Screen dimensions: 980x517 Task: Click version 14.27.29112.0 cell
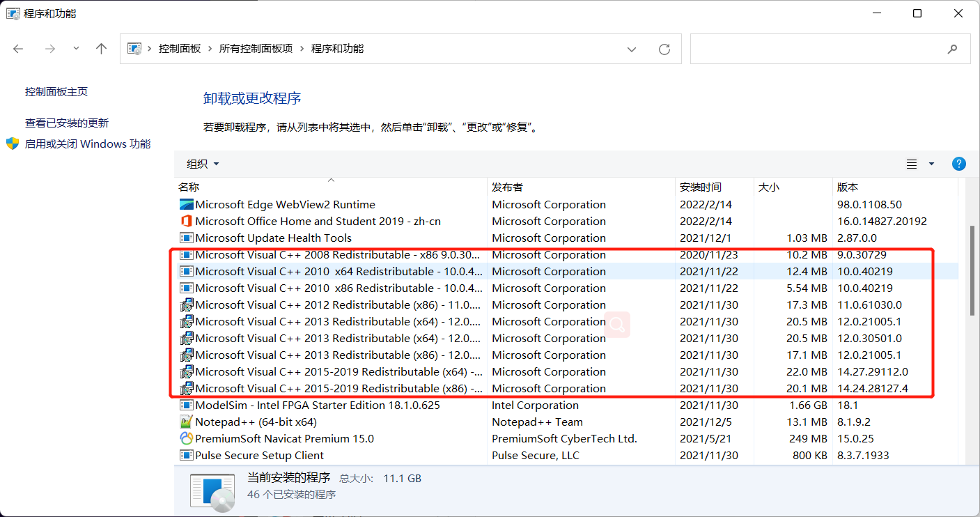(873, 372)
